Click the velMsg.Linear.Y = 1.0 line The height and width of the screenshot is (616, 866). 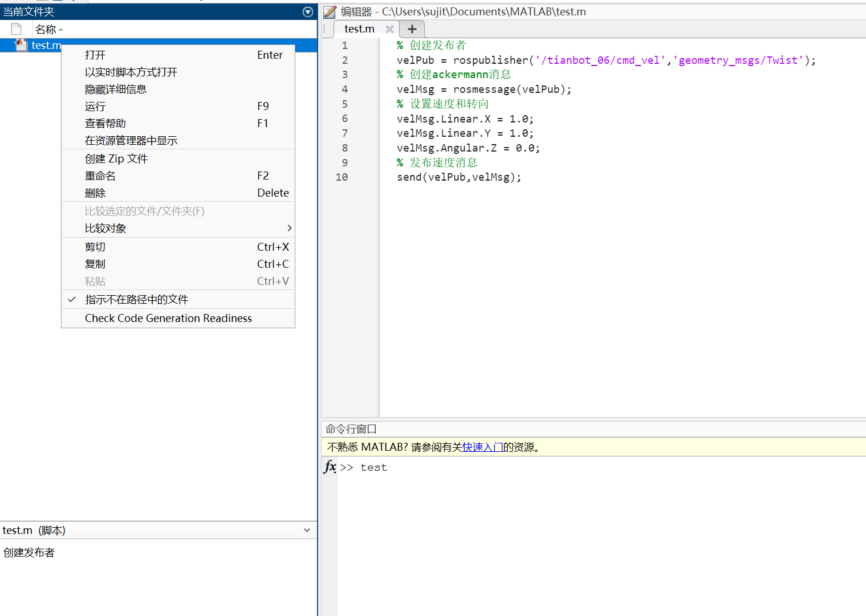465,133
